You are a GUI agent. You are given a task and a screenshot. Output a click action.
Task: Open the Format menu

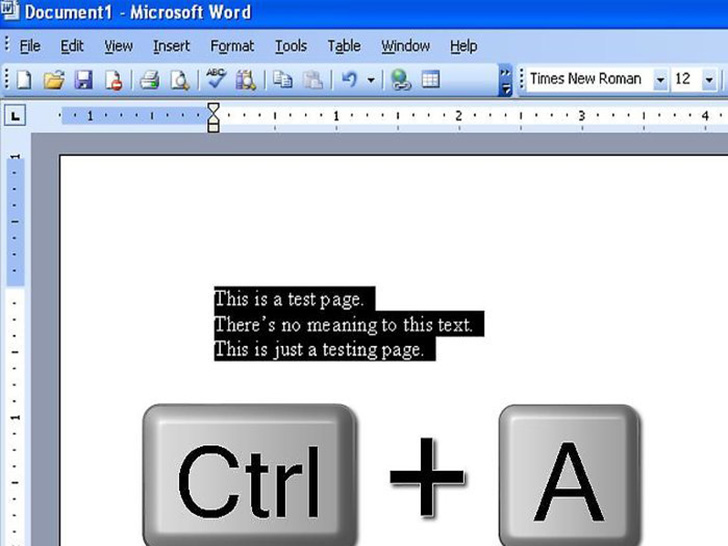click(x=232, y=46)
